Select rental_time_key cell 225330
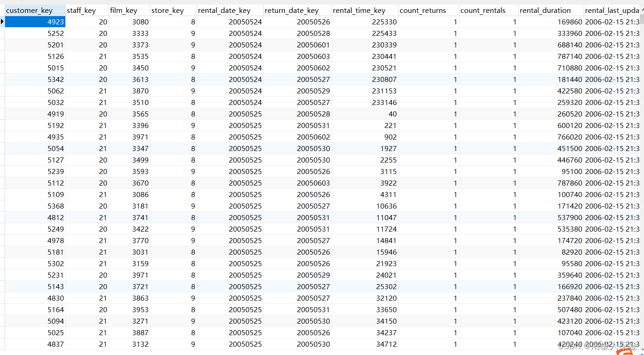 coord(365,22)
